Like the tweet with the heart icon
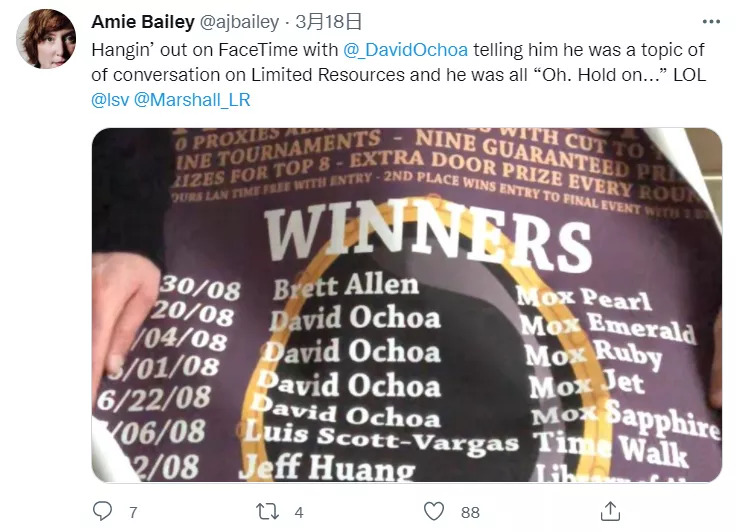736x532 pixels. point(434,511)
